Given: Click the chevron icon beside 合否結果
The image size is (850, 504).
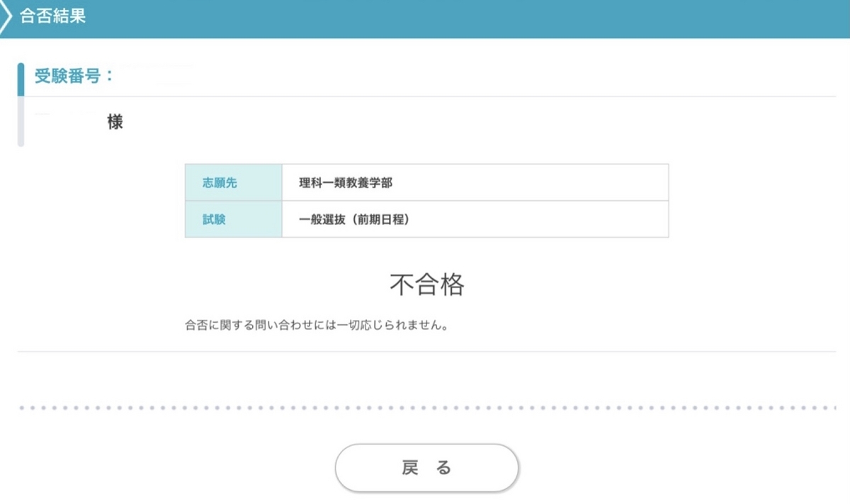Looking at the screenshot, I should [6, 17].
